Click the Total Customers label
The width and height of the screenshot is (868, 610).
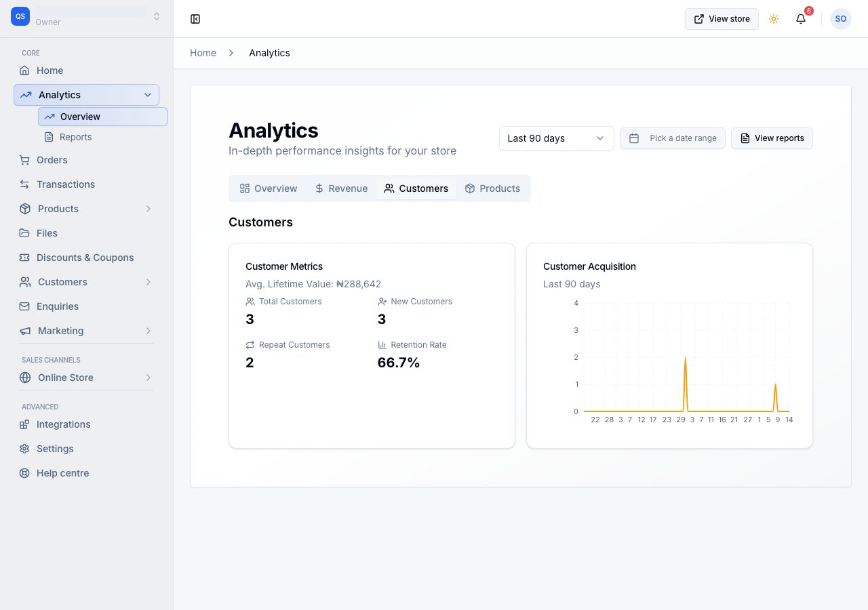[290, 302]
